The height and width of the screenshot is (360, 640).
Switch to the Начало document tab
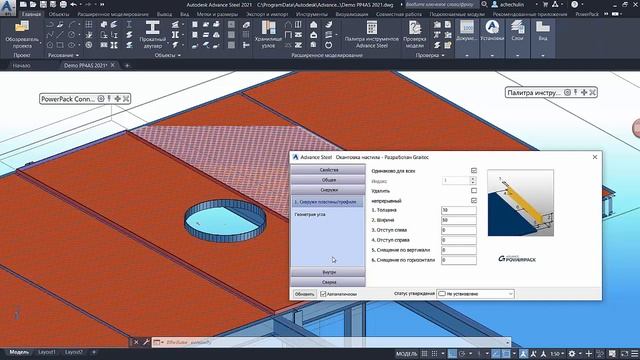[22, 65]
